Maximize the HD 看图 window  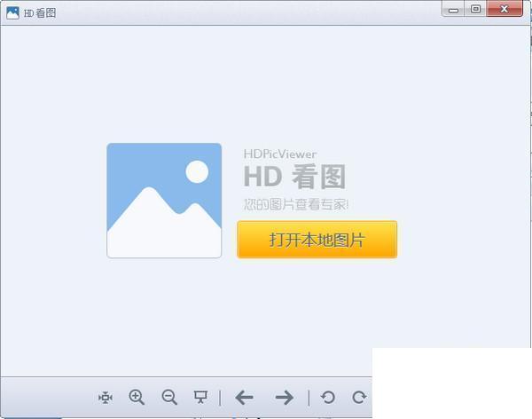click(x=475, y=9)
